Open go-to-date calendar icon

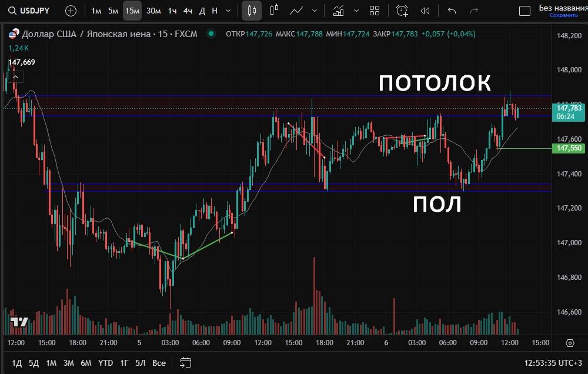tap(186, 362)
